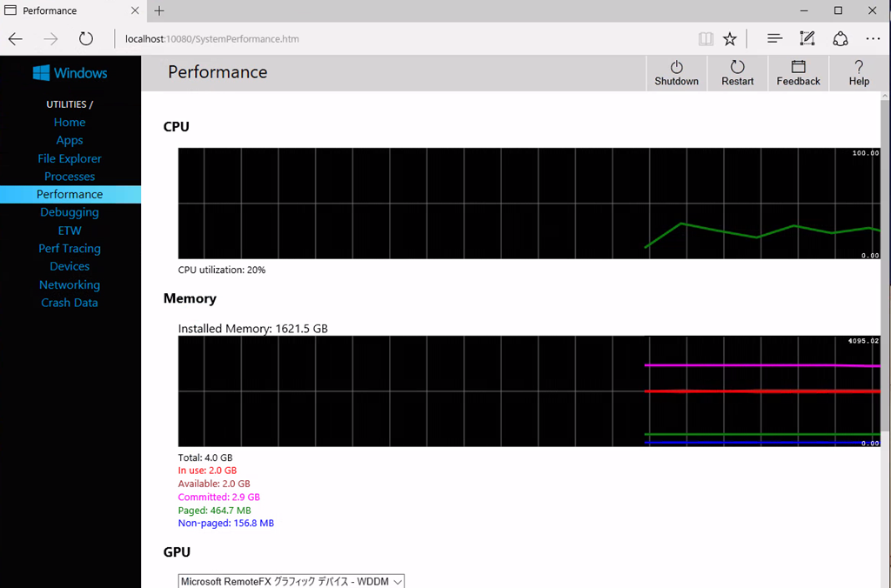The image size is (891, 588).
Task: Go back to the previous page
Action: 16,39
